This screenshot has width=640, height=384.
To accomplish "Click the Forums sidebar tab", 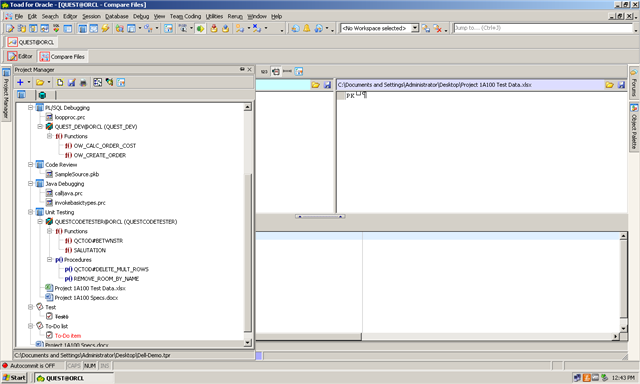I will tap(634, 83).
